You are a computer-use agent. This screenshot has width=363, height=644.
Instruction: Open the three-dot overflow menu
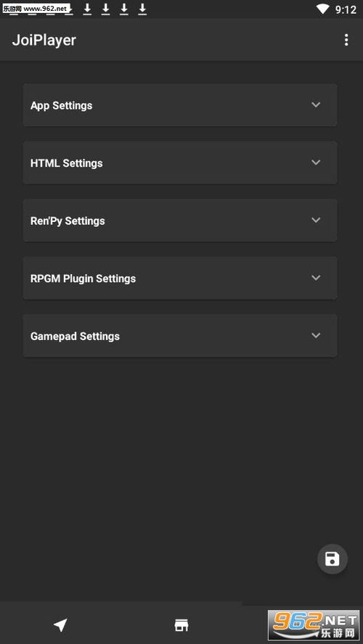pyautogui.click(x=346, y=40)
